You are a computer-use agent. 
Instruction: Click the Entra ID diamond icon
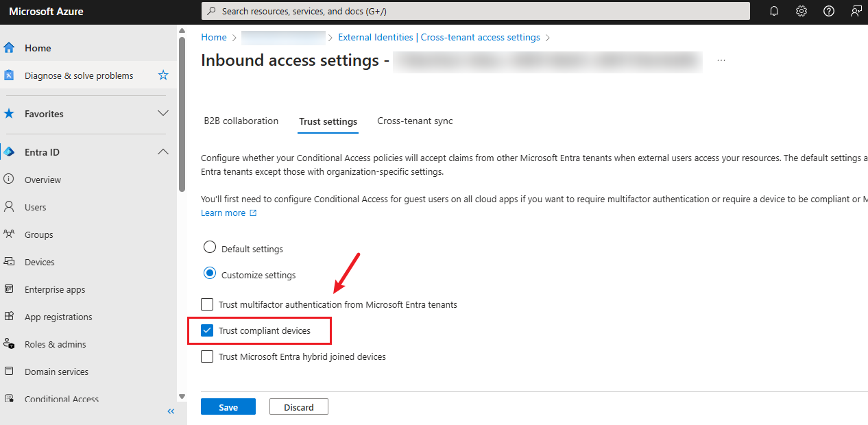pos(9,152)
